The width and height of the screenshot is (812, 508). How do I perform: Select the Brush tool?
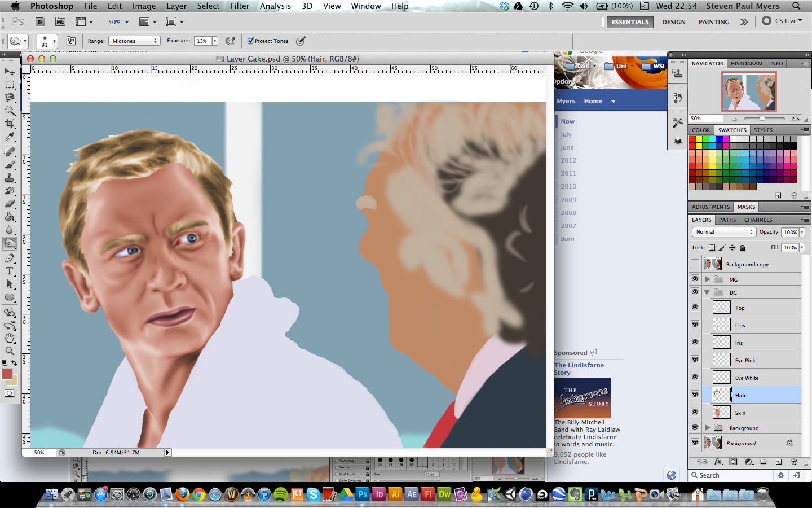point(10,165)
